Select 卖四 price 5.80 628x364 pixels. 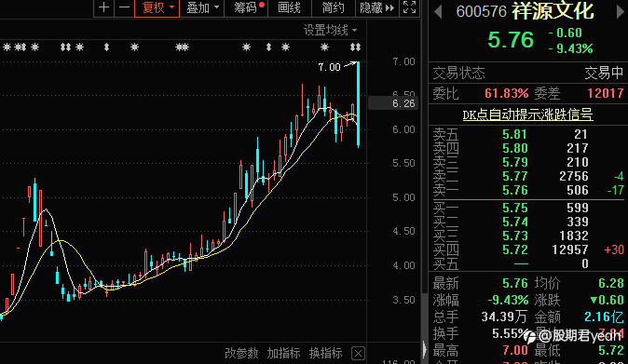pos(514,148)
